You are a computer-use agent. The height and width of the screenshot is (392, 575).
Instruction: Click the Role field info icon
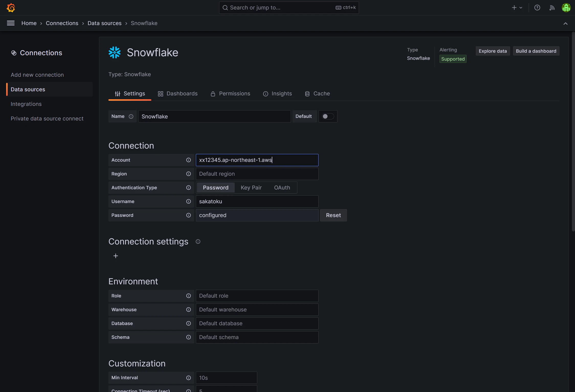pyautogui.click(x=188, y=296)
